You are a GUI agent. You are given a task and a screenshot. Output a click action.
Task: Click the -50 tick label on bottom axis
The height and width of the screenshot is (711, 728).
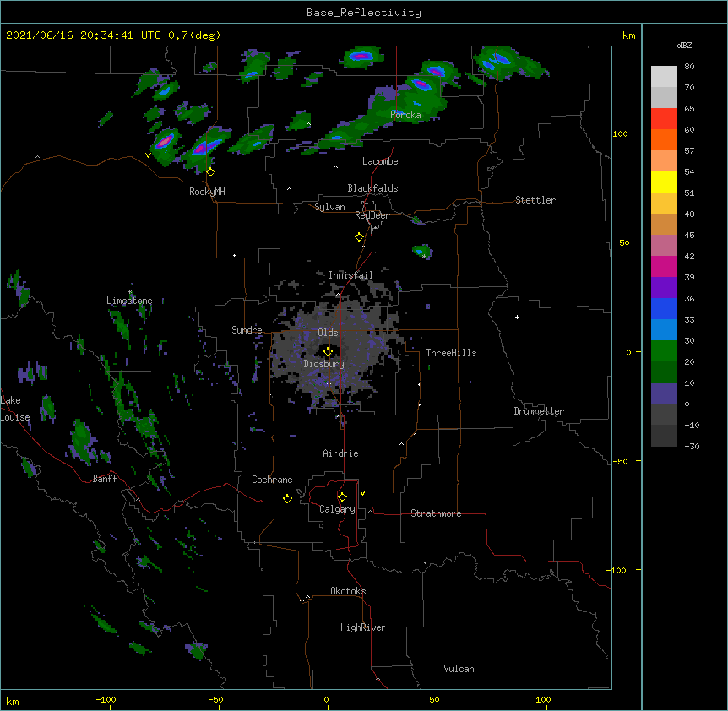pos(216,699)
